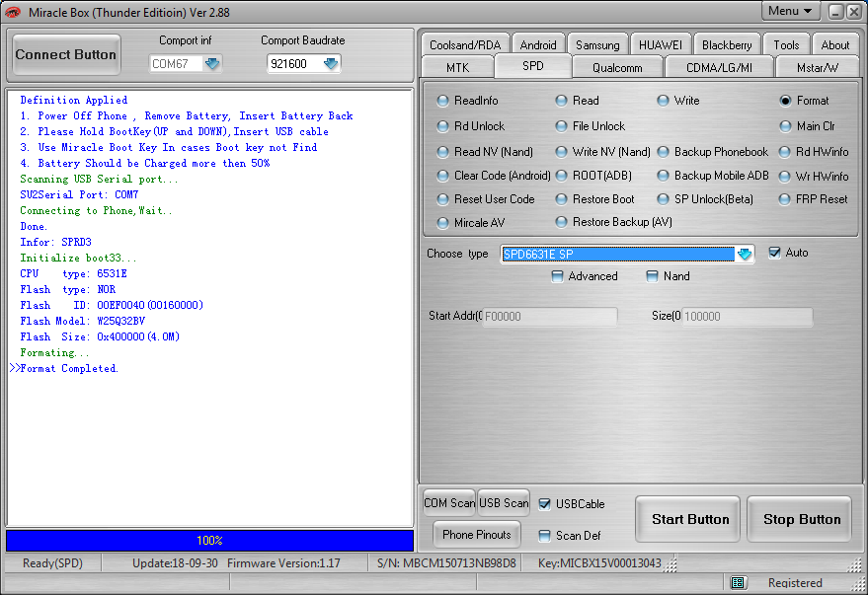Click the Start Addr input field
Image resolution: width=868 pixels, height=595 pixels.
pos(550,317)
